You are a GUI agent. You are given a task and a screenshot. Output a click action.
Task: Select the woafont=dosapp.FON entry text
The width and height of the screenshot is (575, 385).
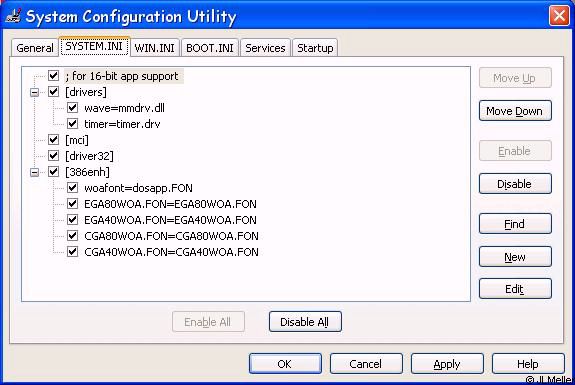138,188
